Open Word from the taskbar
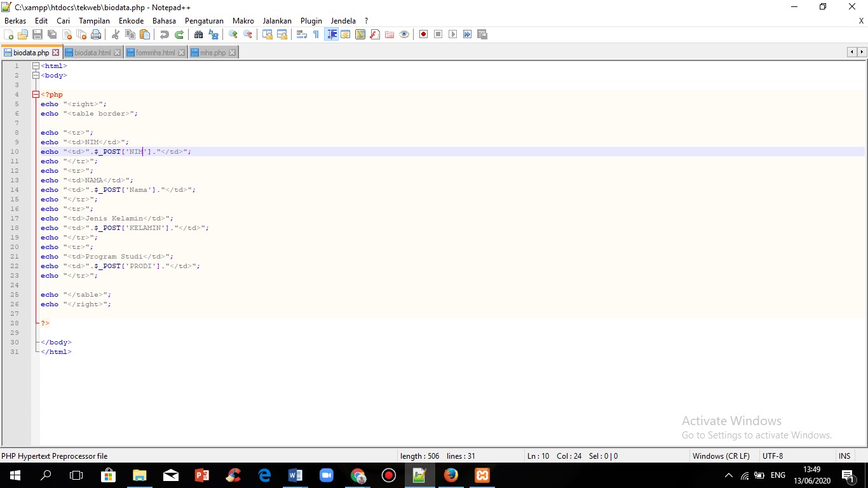 tap(295, 475)
